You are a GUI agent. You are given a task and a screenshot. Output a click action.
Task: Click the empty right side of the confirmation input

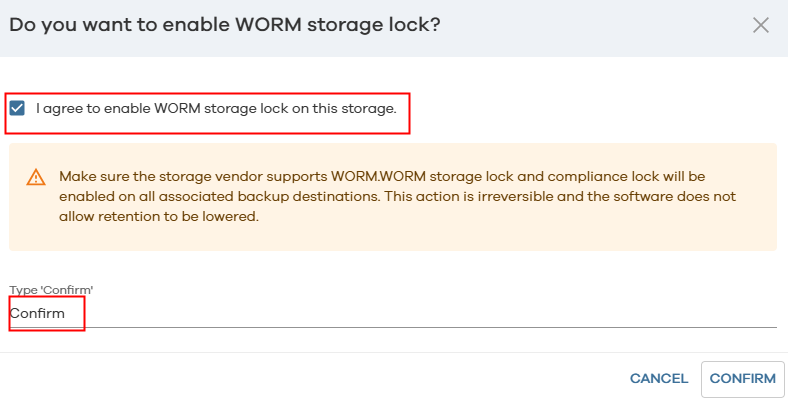click(x=600, y=314)
